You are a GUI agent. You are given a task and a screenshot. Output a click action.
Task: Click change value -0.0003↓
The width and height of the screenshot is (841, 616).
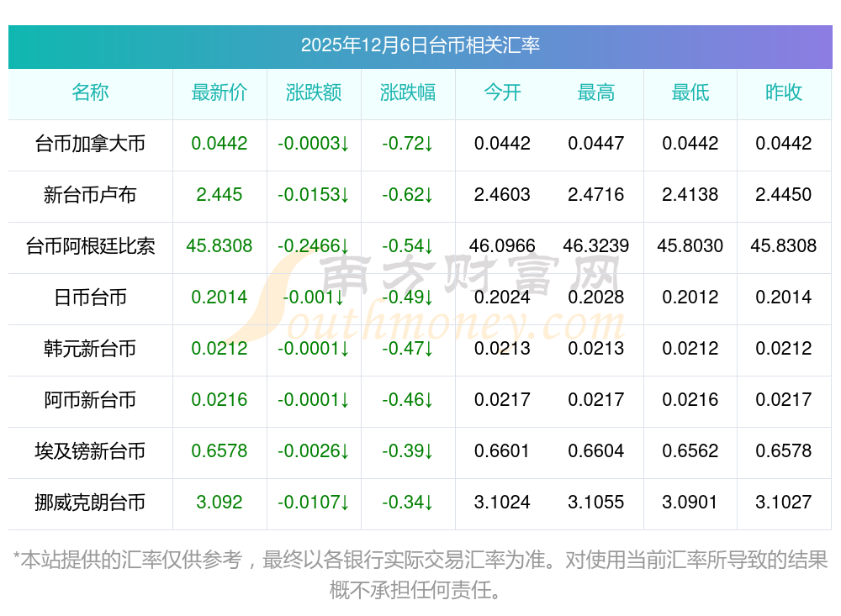[314, 144]
